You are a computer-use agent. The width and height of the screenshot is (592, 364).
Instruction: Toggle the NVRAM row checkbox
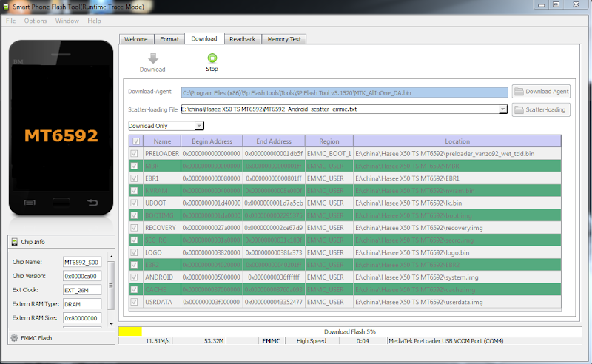click(134, 191)
